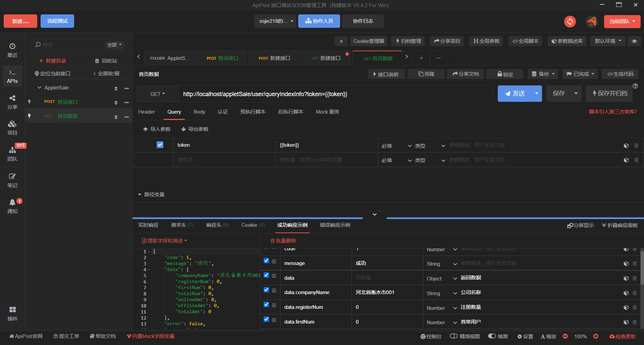Click the response fields vertical scrollbar
644x345 pixels.
(x=642, y=268)
